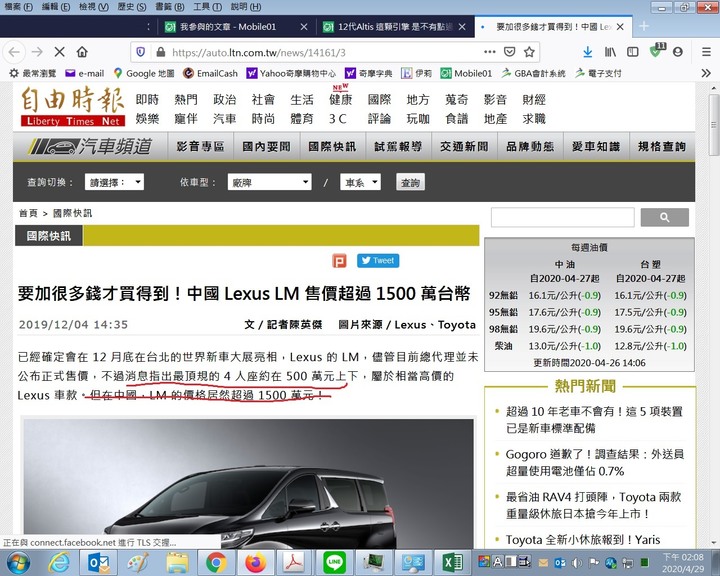Click the forward navigation arrow
Screen dimensions: 720x576
[x=37, y=52]
